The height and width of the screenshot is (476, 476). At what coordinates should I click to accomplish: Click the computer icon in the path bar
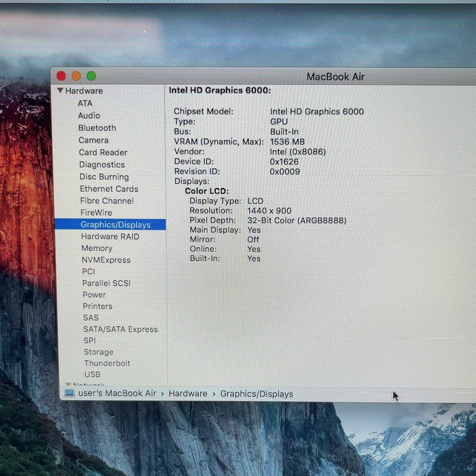point(70,393)
